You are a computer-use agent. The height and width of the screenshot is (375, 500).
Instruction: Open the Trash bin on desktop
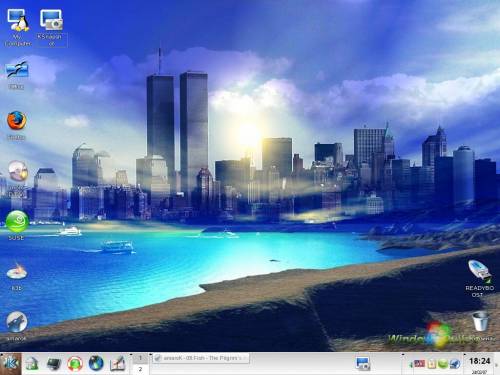(x=480, y=321)
